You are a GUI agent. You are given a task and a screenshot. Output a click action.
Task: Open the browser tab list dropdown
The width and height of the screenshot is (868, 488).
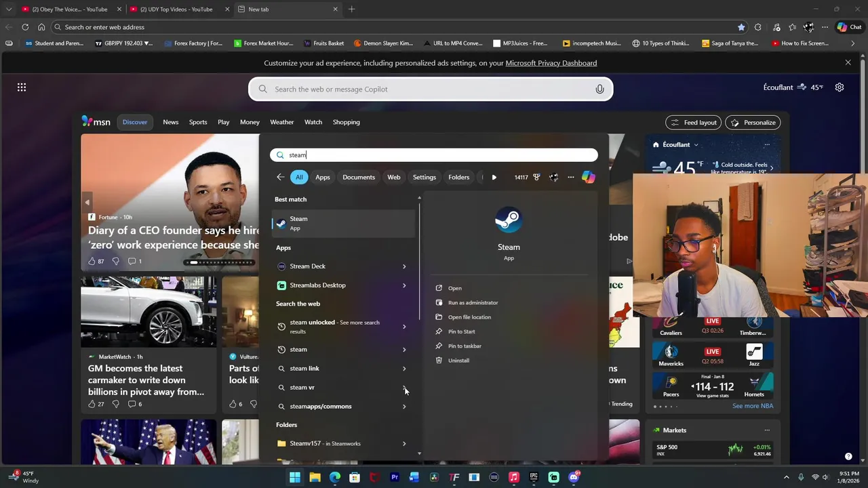click(8, 9)
